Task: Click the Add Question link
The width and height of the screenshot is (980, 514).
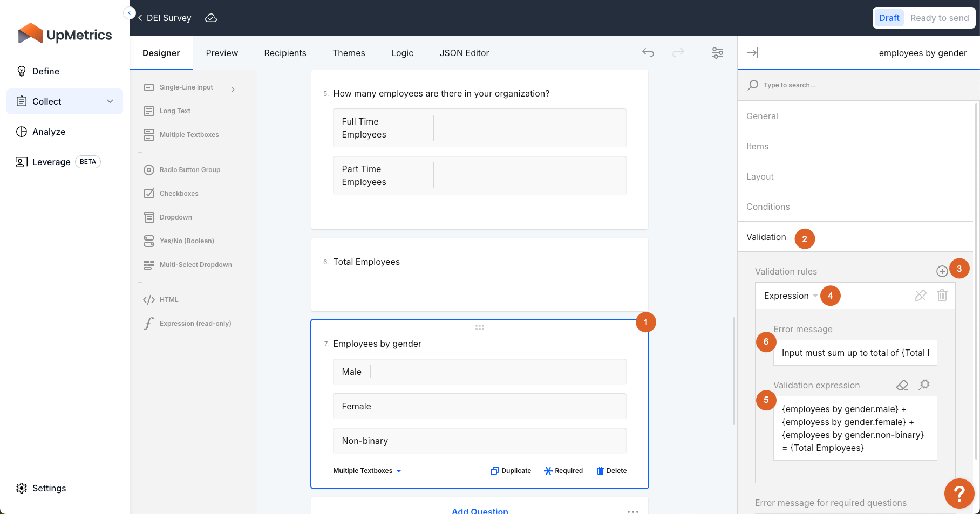Action: [x=480, y=510]
